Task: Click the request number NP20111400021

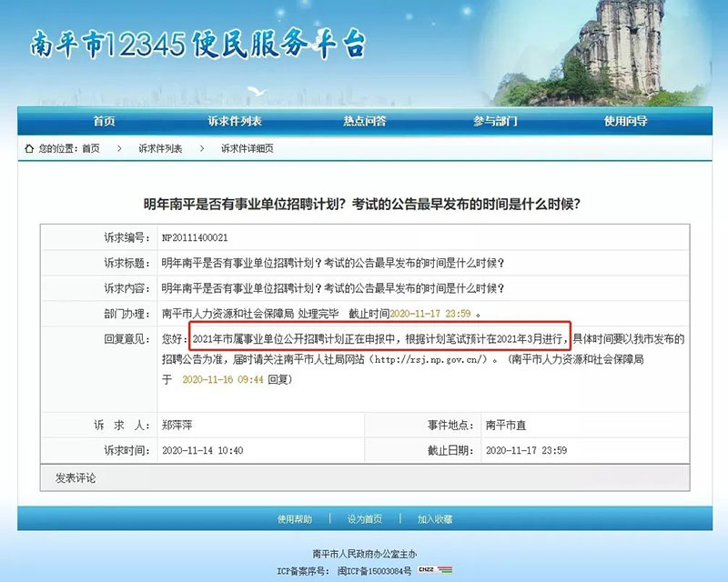Action: (195, 237)
